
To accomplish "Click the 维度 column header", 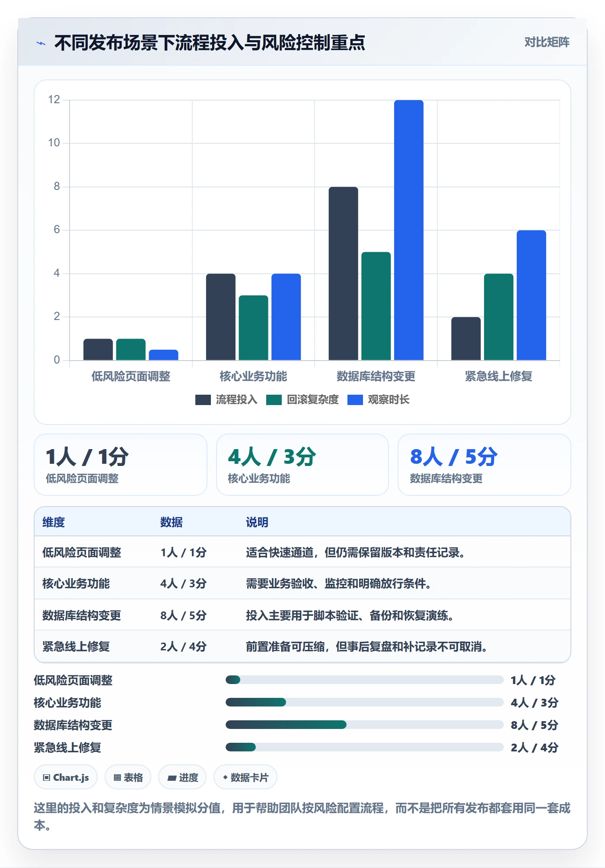I will [54, 522].
